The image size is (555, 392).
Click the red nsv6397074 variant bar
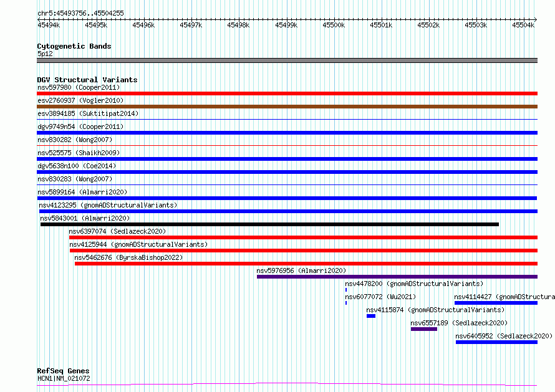coord(303,237)
